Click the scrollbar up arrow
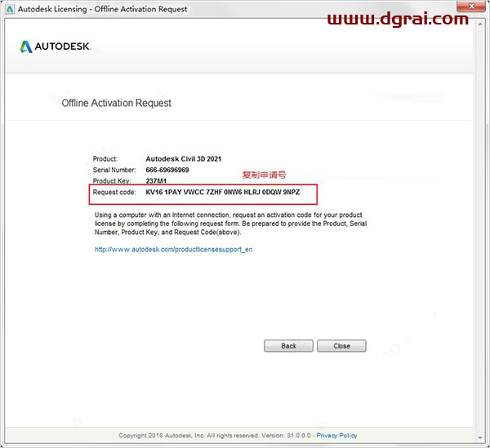490x448 pixels. pyautogui.click(x=480, y=24)
